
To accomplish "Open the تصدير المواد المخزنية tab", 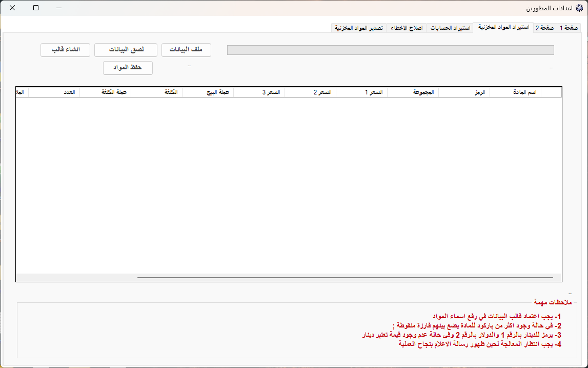I will click(x=359, y=28).
